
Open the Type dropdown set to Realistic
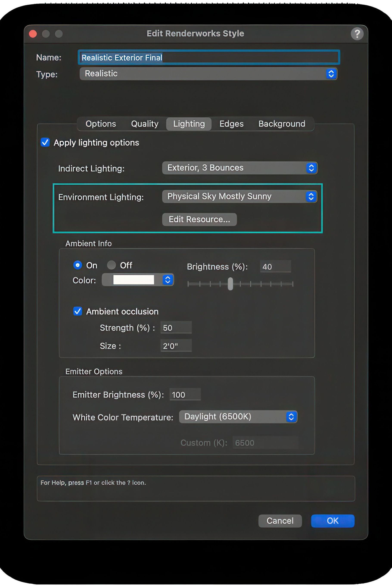(208, 73)
